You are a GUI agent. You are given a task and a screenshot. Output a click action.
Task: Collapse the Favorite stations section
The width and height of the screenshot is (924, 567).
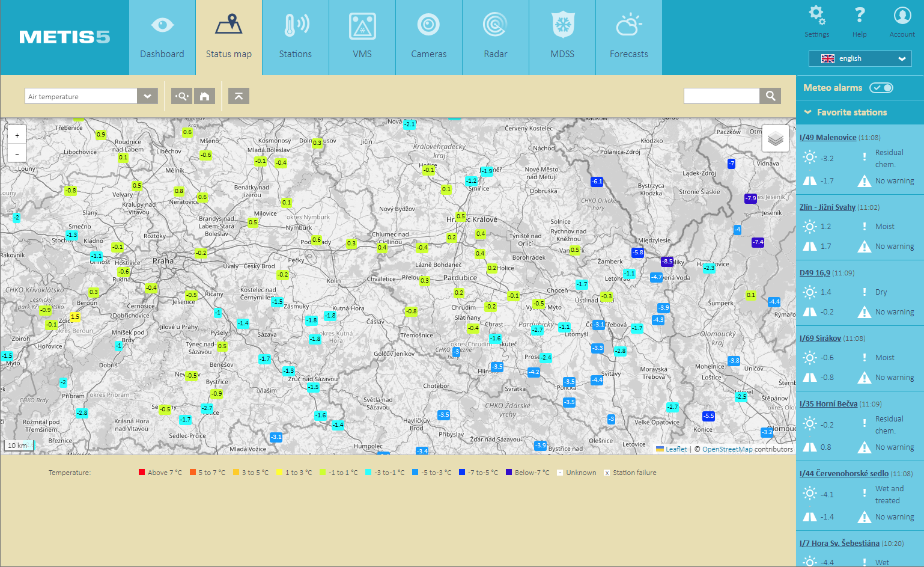[808, 112]
